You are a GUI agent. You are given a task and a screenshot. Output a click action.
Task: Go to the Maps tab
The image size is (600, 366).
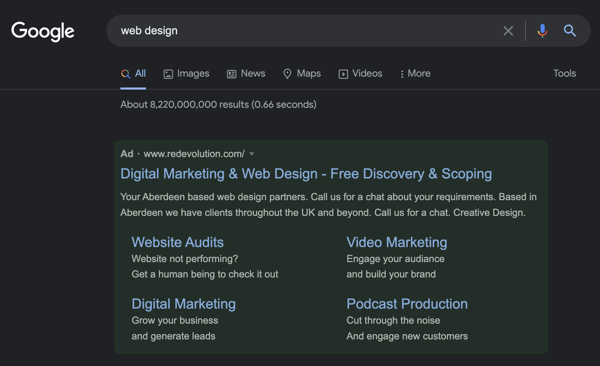302,74
